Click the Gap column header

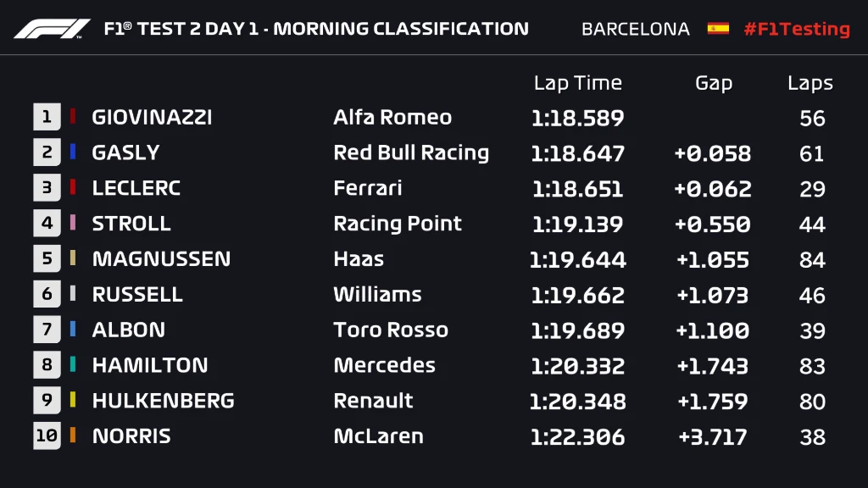point(713,83)
